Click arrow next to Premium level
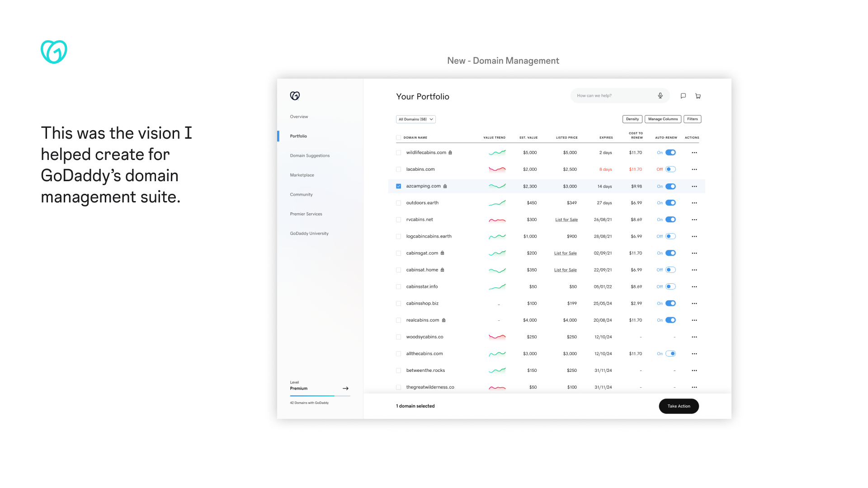This screenshot has height=488, width=868. [x=345, y=389]
